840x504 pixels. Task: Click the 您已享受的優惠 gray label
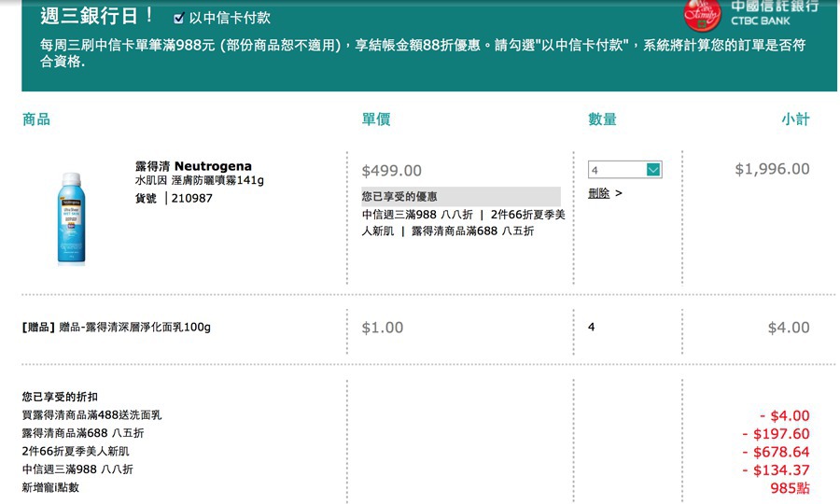click(461, 197)
